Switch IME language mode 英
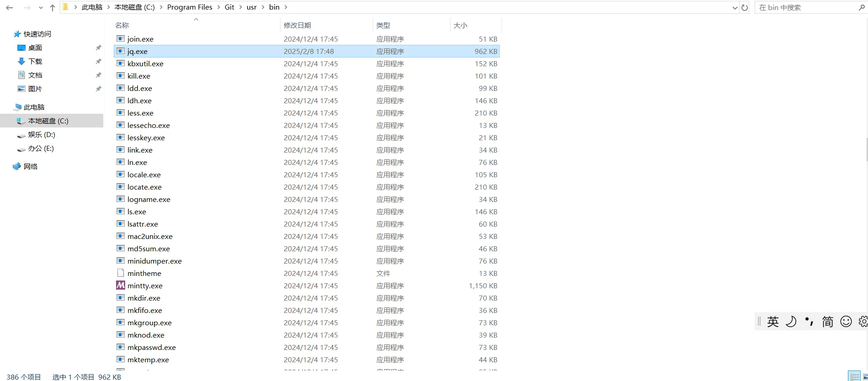The image size is (868, 381). 773,322
